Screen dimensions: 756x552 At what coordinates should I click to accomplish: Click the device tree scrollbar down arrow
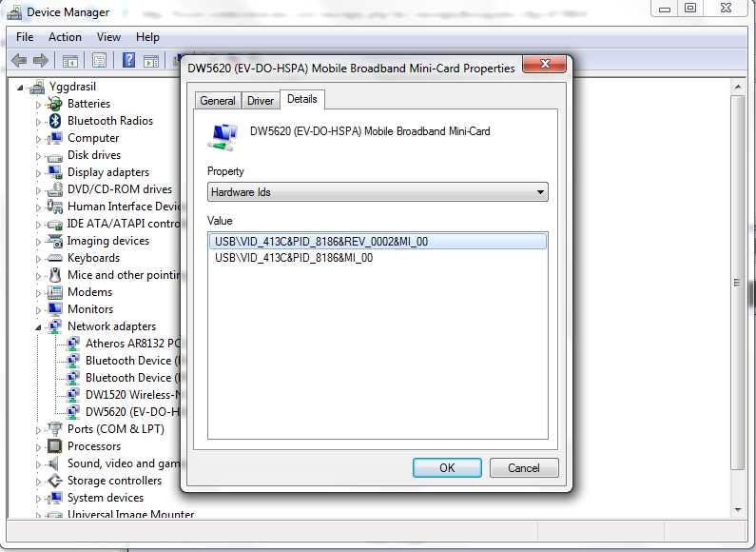click(738, 510)
